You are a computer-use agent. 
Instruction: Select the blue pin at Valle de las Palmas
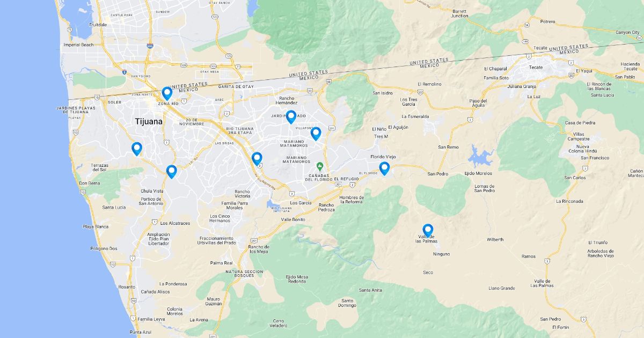point(428,231)
